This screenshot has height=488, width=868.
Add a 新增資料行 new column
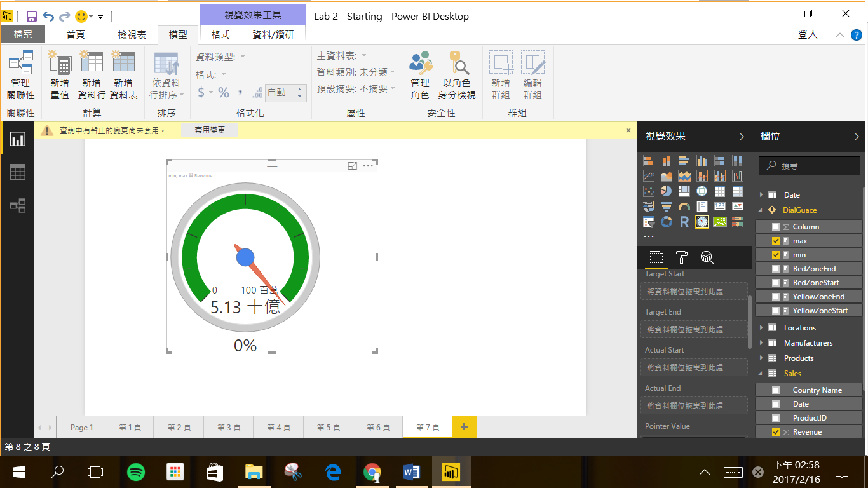click(x=92, y=75)
